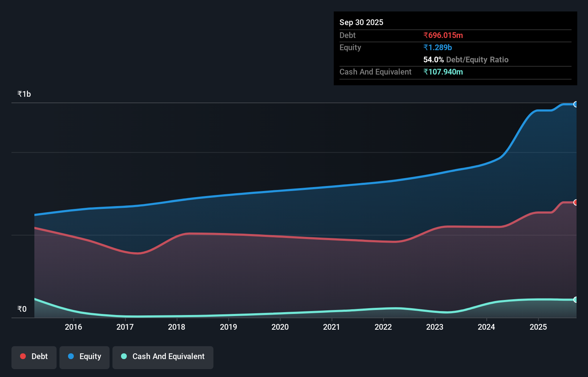Click the blue Equity legend dot icon
The image size is (588, 377).
point(71,356)
